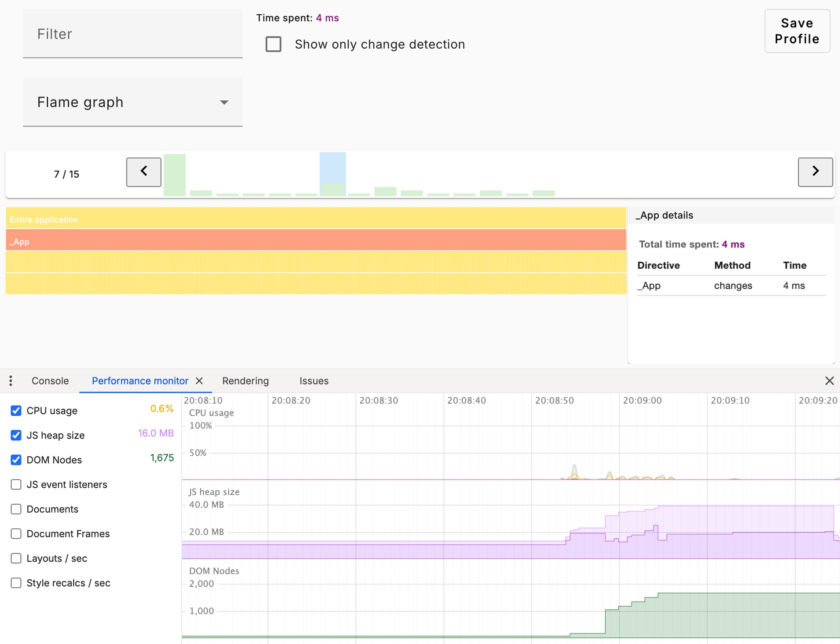Enable Documents tracking
Viewport: 840px width, 644px height.
point(16,509)
